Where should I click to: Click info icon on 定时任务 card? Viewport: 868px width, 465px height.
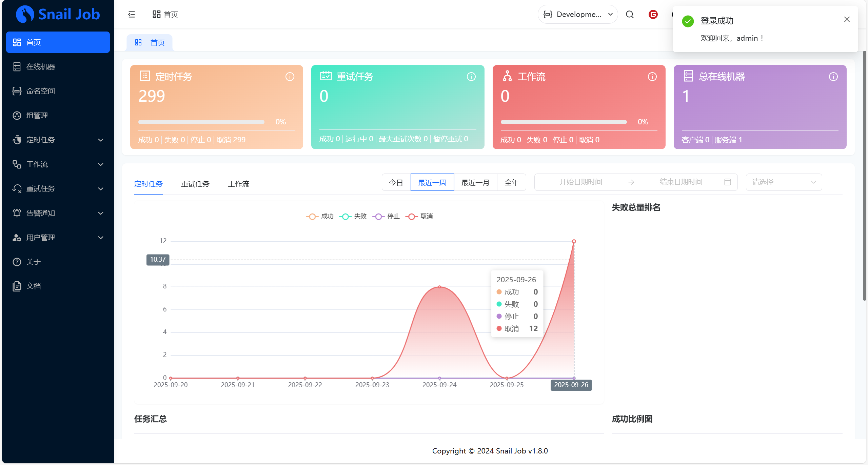click(290, 77)
